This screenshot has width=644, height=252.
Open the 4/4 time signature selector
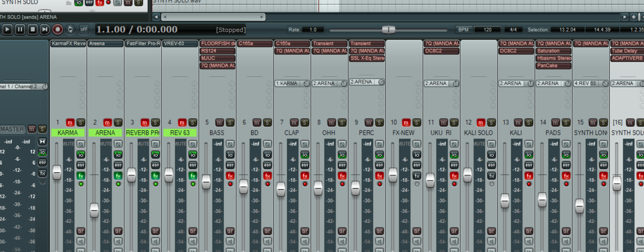513,30
